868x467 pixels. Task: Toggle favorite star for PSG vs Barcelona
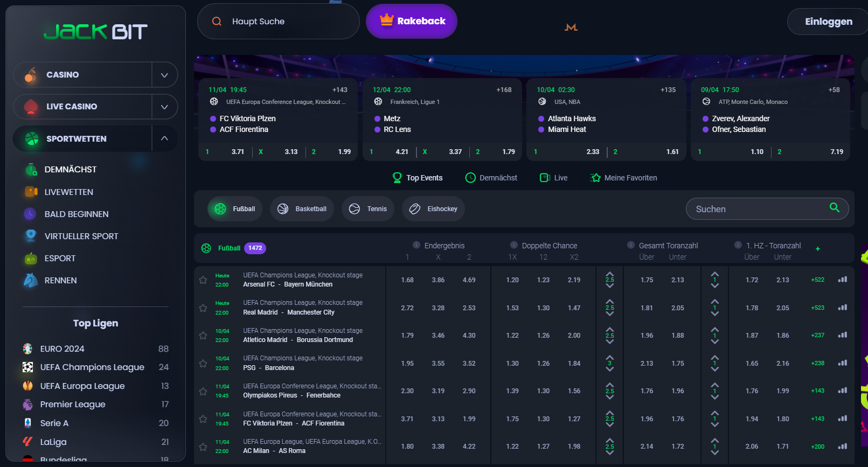[x=203, y=364]
